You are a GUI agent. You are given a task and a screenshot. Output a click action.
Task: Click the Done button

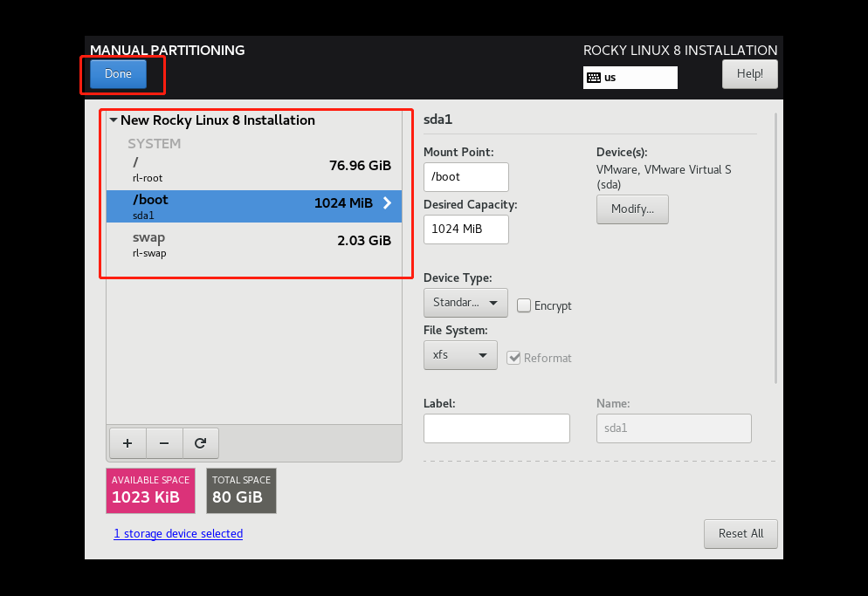[118, 74]
